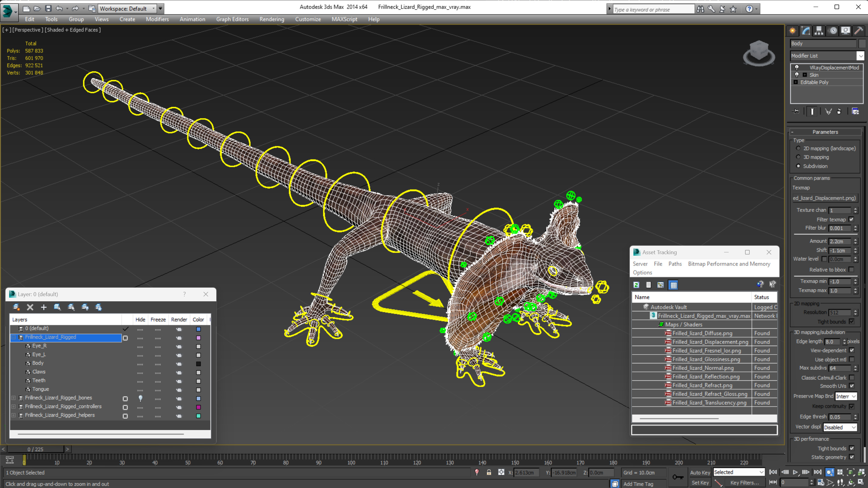Click the Auto Key button
Viewport: 868px width, 488px height.
tap(700, 472)
